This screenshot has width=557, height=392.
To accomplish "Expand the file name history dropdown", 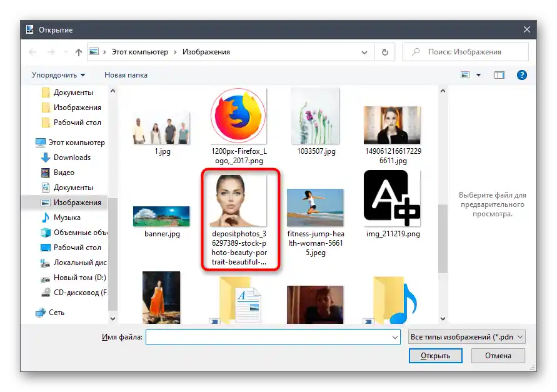I will [395, 337].
